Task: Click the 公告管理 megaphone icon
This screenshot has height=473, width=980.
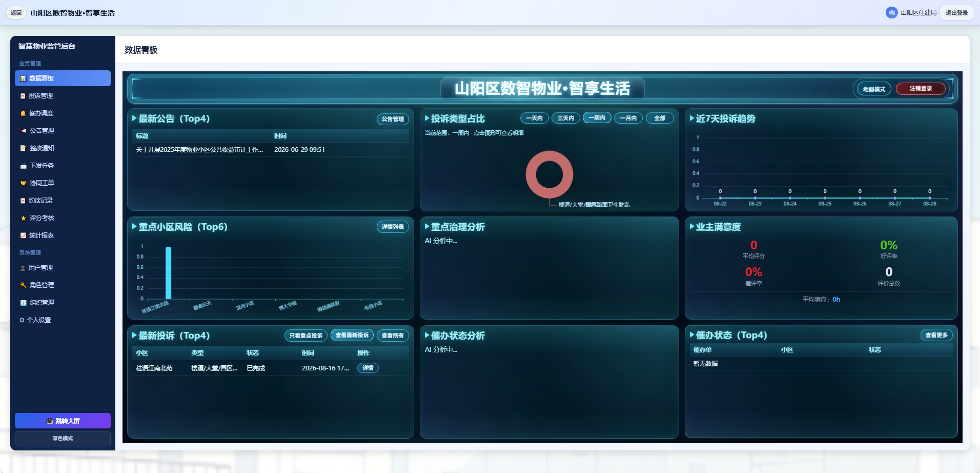Action: click(x=23, y=131)
